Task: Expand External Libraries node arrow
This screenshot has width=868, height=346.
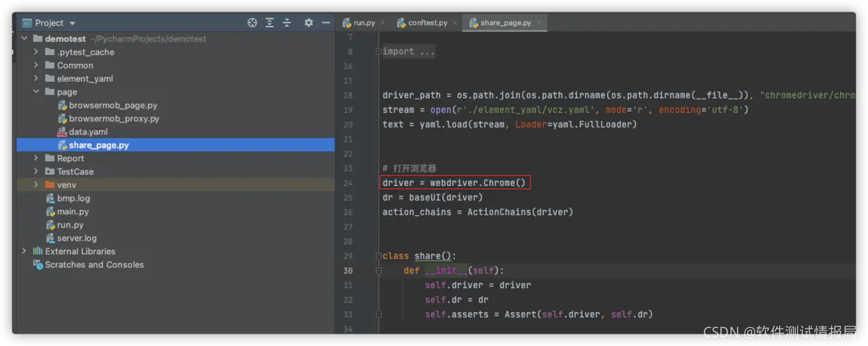Action: coord(25,251)
